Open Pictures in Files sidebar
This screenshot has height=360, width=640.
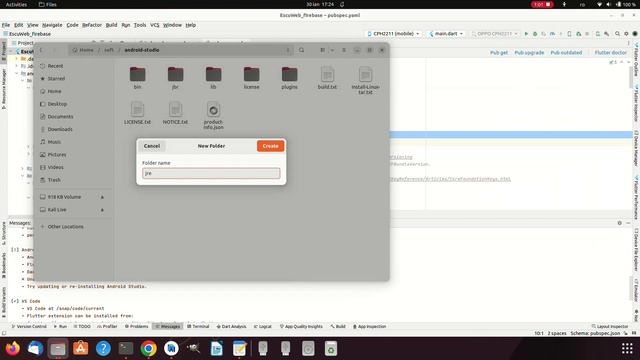point(57,154)
